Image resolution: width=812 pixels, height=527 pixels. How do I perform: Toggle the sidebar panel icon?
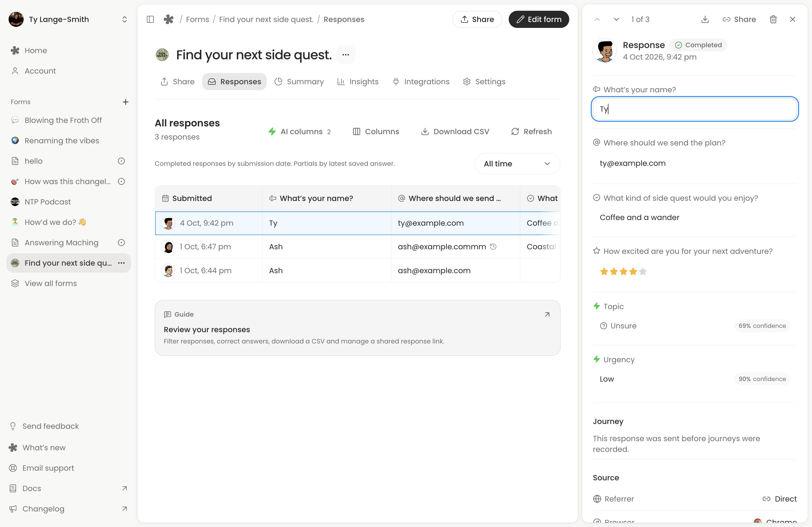click(x=150, y=19)
